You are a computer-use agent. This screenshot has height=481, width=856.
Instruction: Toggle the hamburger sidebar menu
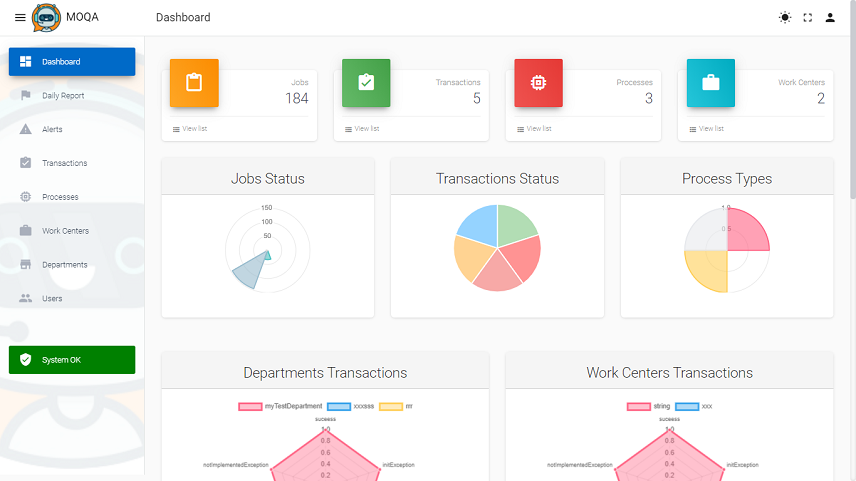tap(20, 17)
